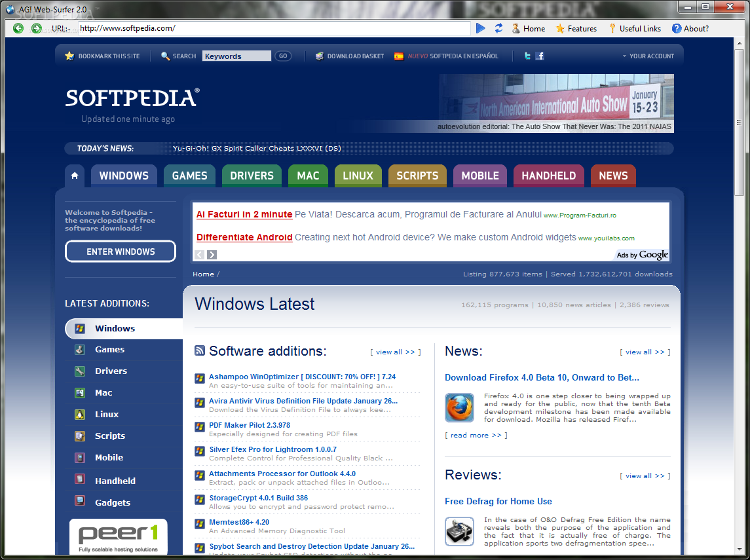Screen dimensions: 750x560
Task: Open the Facebook icon link
Action: (540, 56)
